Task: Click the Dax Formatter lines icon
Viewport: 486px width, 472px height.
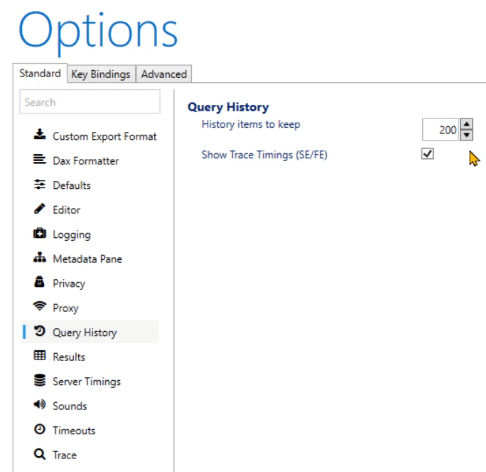Action: coord(40,159)
